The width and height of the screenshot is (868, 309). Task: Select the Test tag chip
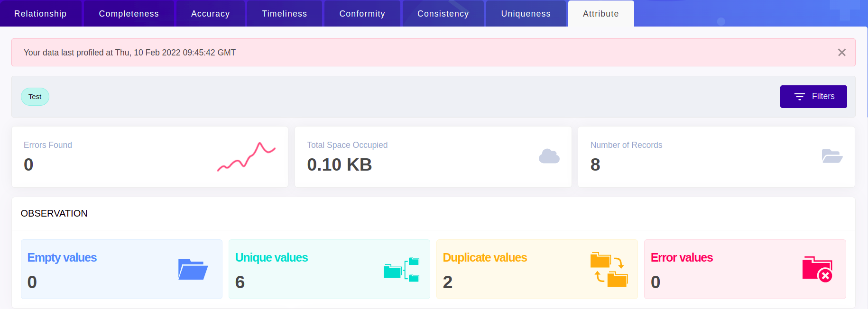coord(35,97)
